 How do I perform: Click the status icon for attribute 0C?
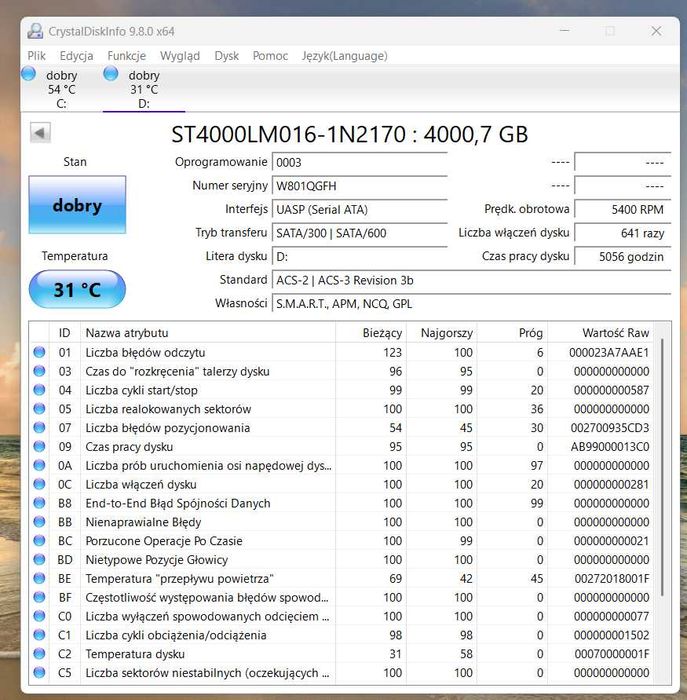(39, 484)
